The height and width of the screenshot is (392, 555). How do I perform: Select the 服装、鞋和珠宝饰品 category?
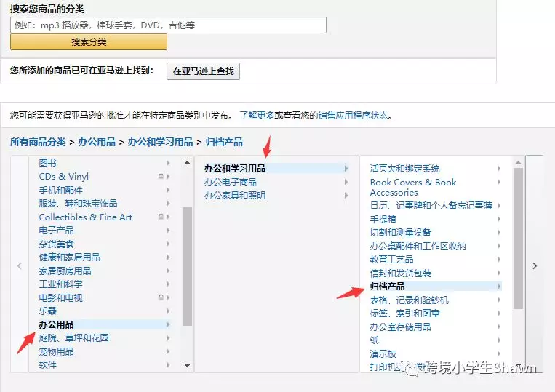pyautogui.click(x=78, y=204)
